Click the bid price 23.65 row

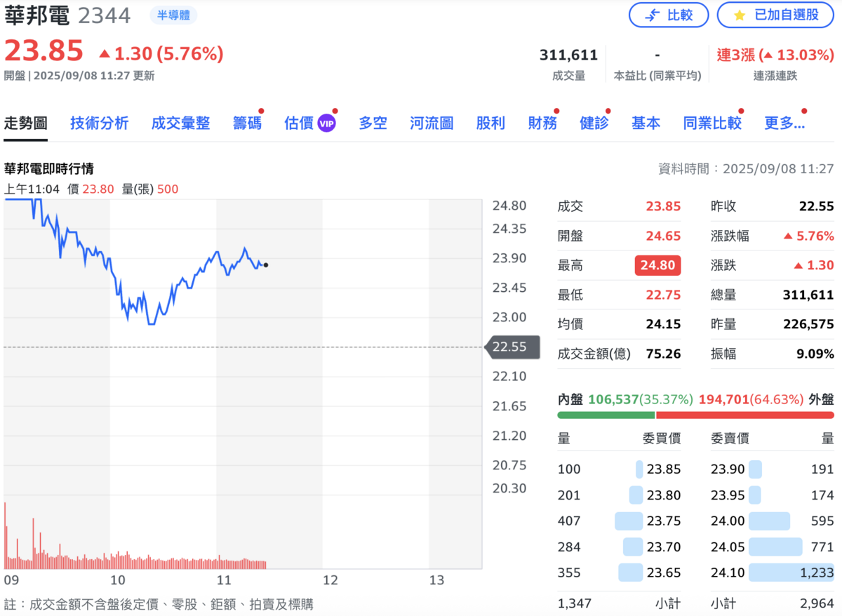(619, 573)
